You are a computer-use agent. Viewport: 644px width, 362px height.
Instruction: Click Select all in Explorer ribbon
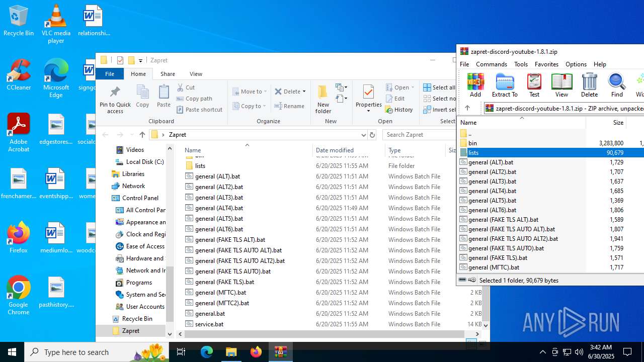click(439, 87)
